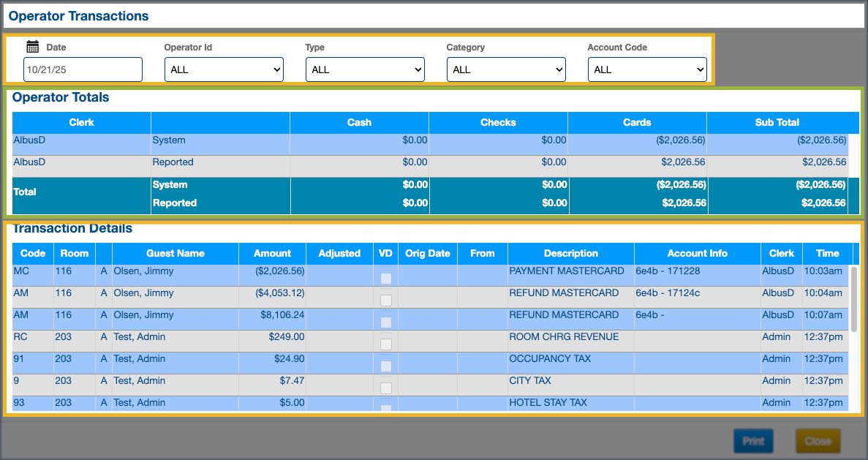This screenshot has height=460, width=868.
Task: Click the Amount column header
Action: [272, 254]
